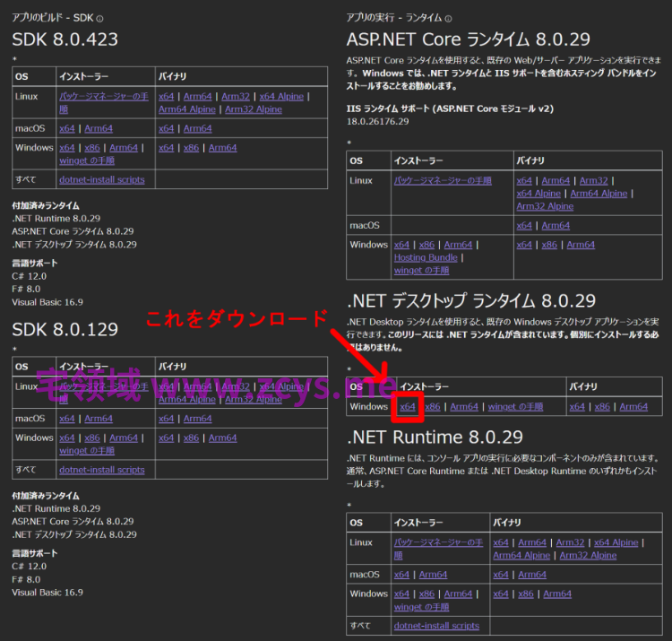Download .NET デスクトップ ランタイム Windows x86 installer
The height and width of the screenshot is (641, 672).
point(433,407)
